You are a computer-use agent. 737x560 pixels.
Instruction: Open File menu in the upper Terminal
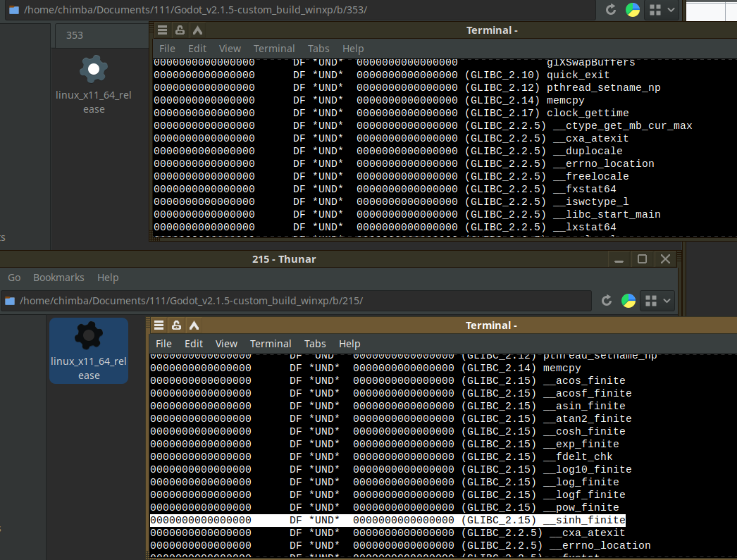tap(167, 49)
